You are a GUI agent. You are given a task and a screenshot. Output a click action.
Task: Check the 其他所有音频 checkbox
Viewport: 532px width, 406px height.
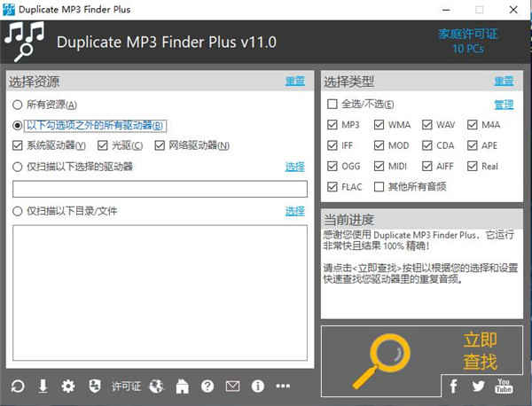pos(379,186)
